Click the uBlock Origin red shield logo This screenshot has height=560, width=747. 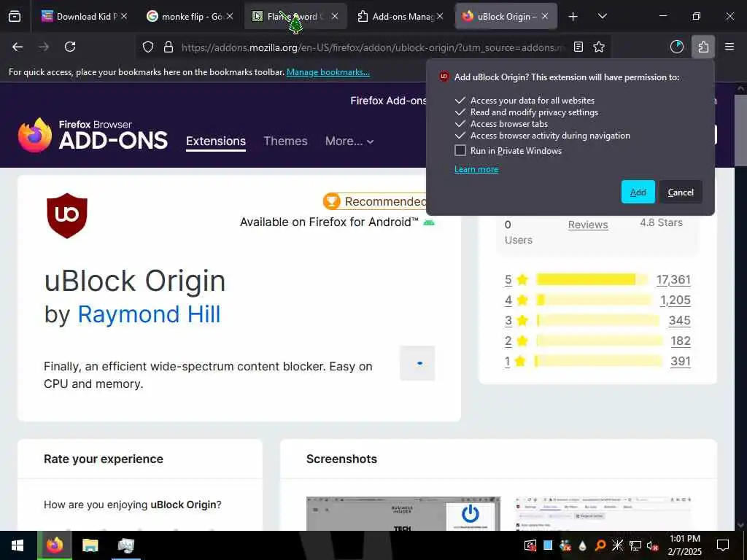point(66,216)
